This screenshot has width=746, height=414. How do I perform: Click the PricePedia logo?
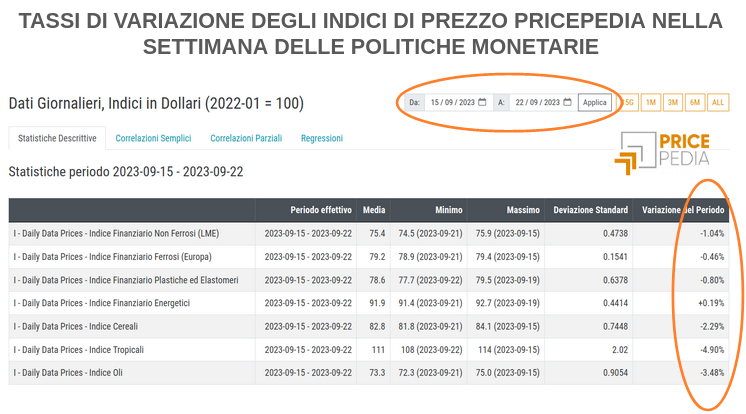pyautogui.click(x=662, y=150)
